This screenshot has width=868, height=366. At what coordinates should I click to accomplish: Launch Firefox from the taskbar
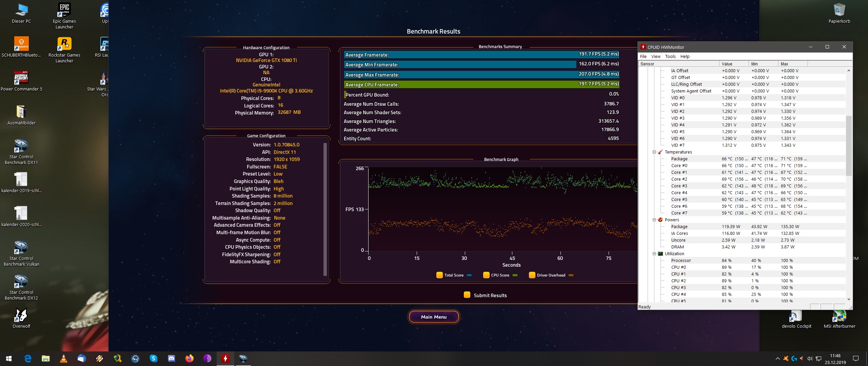point(190,358)
